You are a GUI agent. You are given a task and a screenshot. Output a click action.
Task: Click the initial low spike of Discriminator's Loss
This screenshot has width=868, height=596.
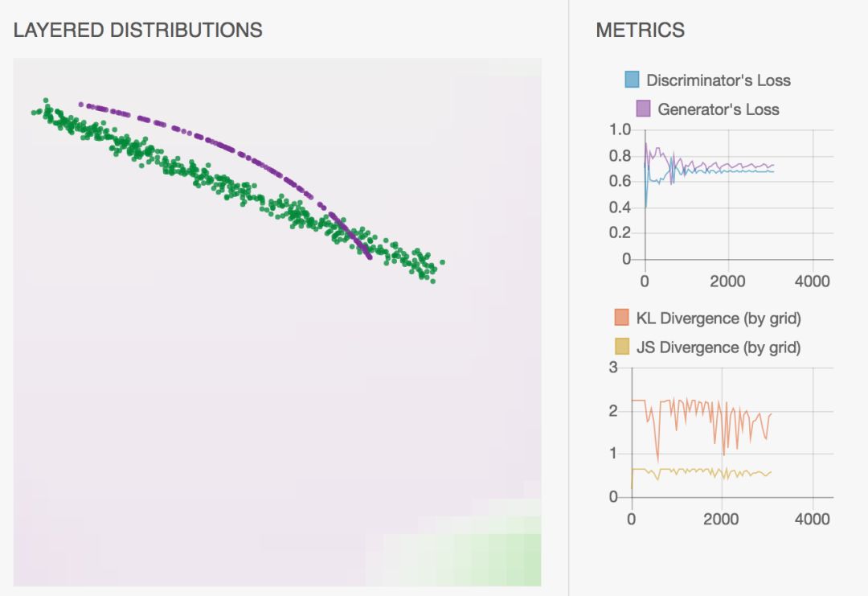(646, 207)
